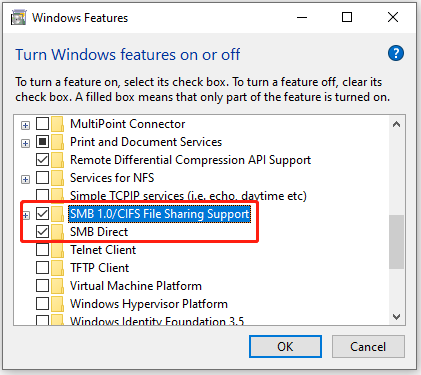Confirm changes with the OK button
This screenshot has height=375, width=421.
[285, 347]
